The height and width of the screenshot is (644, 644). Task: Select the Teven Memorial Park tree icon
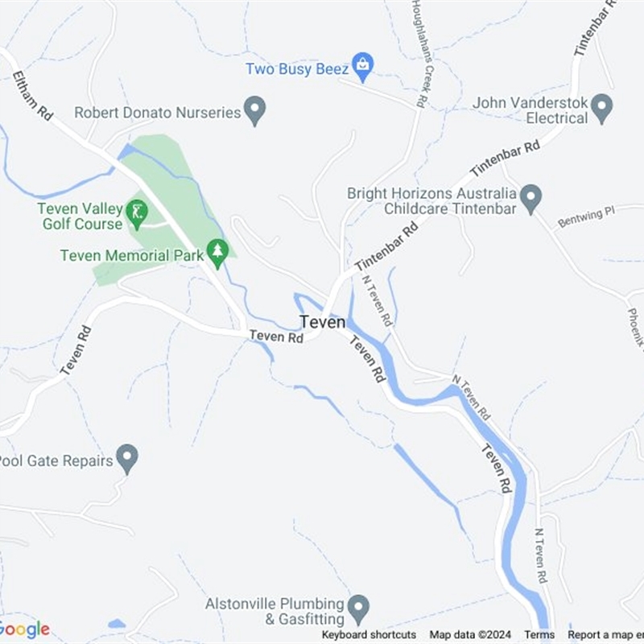point(217,254)
